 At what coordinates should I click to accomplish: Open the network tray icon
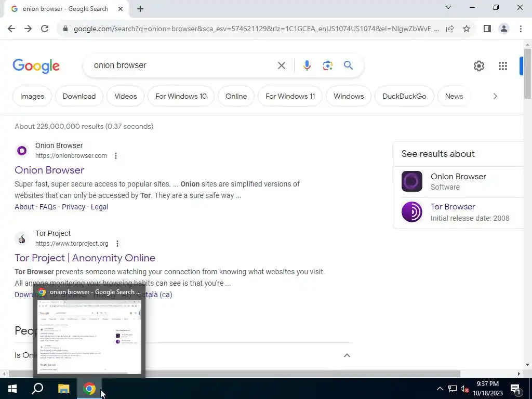[453, 389]
